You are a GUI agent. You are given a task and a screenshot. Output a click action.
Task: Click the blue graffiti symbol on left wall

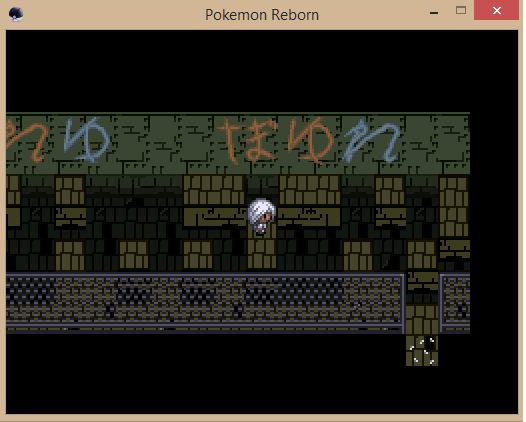click(x=87, y=140)
